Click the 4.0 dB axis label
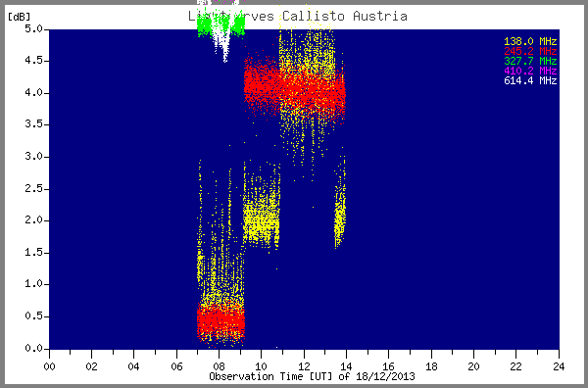Image resolution: width=588 pixels, height=388 pixels. 33,93
